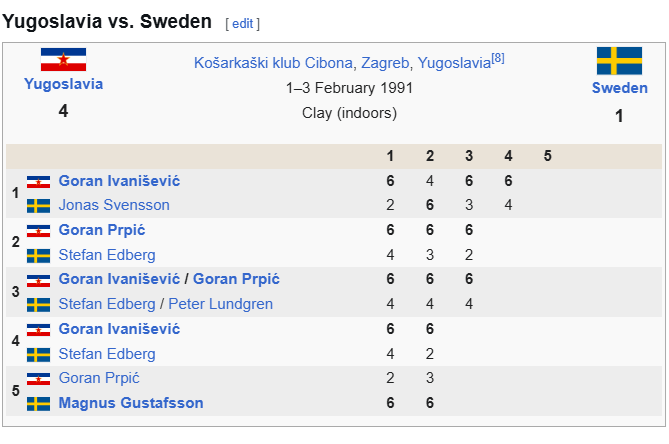Screen dimensions: 669x444
Task: Open the Yugoslavia venue country link
Action: point(454,63)
